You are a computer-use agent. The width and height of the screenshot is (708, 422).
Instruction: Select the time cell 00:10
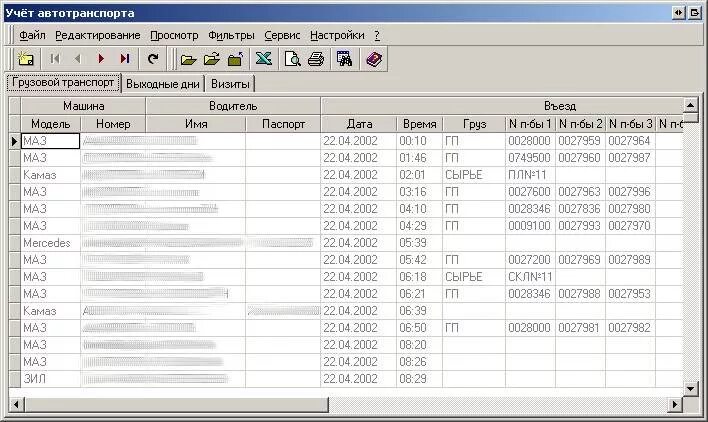(x=419, y=141)
